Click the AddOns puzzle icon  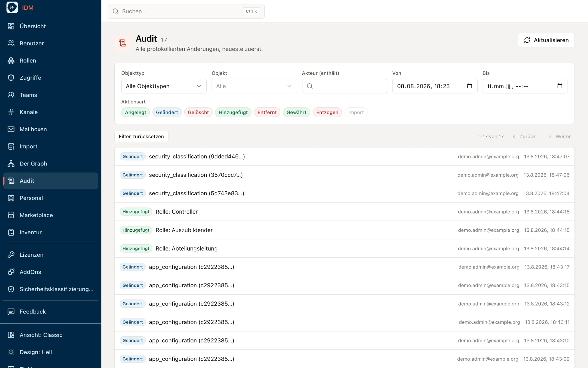click(x=11, y=272)
